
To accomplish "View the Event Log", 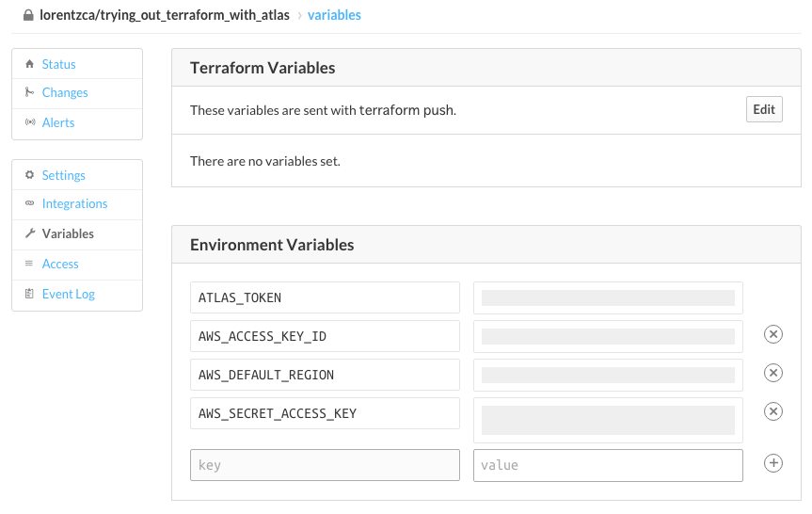I will 68,294.
